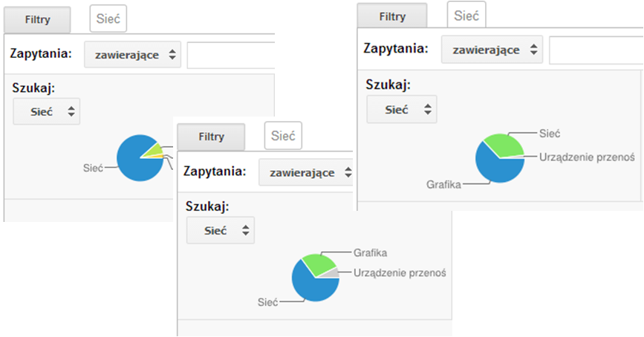This screenshot has width=644, height=337.
Task: Select the green slice in the top-left pie chart
Action: (153, 150)
